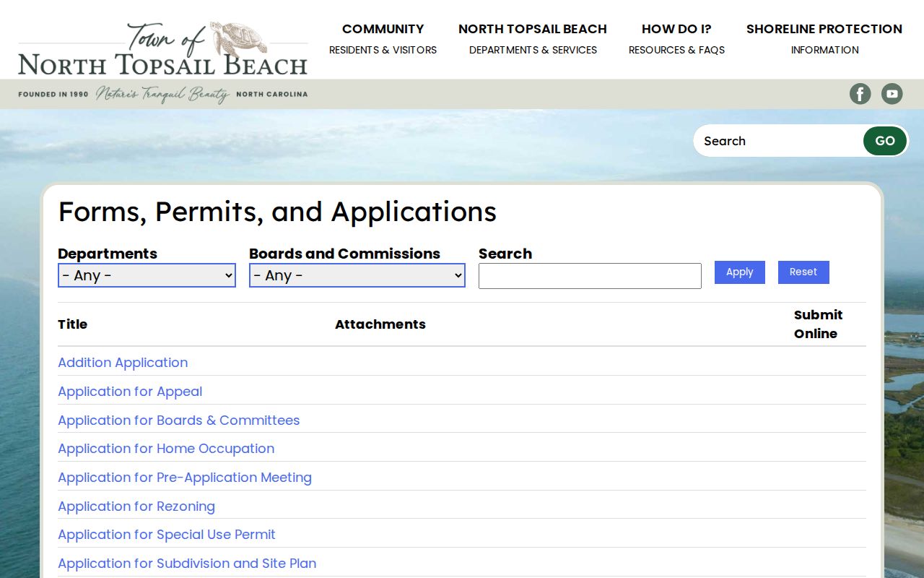Open Application for Home Occupation
924x578 pixels.
click(166, 449)
